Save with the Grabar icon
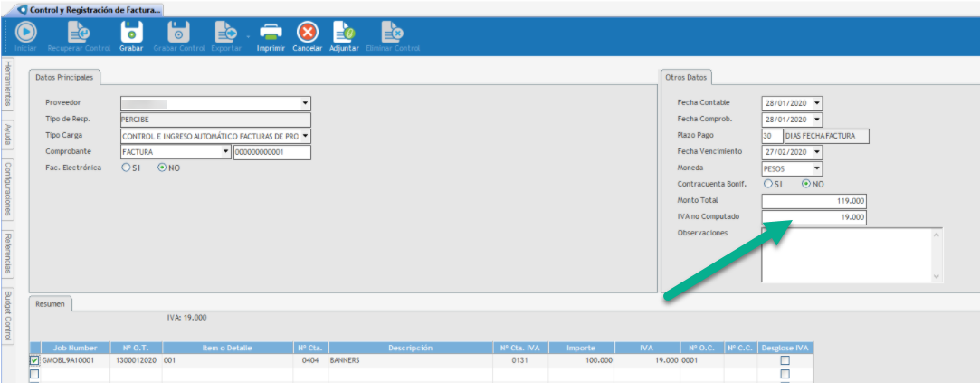The width and height of the screenshot is (980, 383). point(131,33)
